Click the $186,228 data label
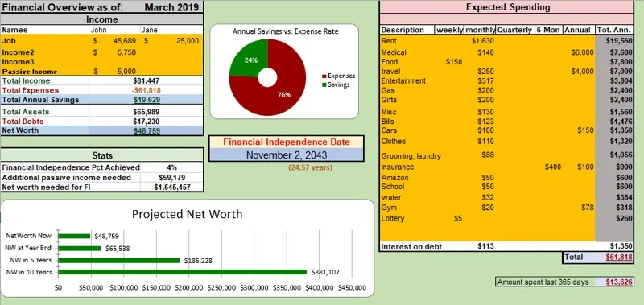This screenshot has height=305, width=644. point(198,260)
